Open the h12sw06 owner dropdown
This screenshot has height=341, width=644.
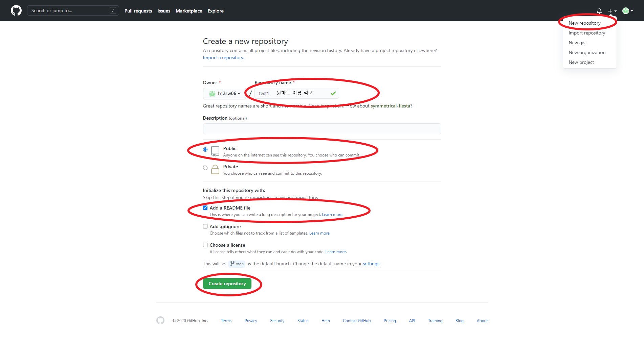(224, 94)
